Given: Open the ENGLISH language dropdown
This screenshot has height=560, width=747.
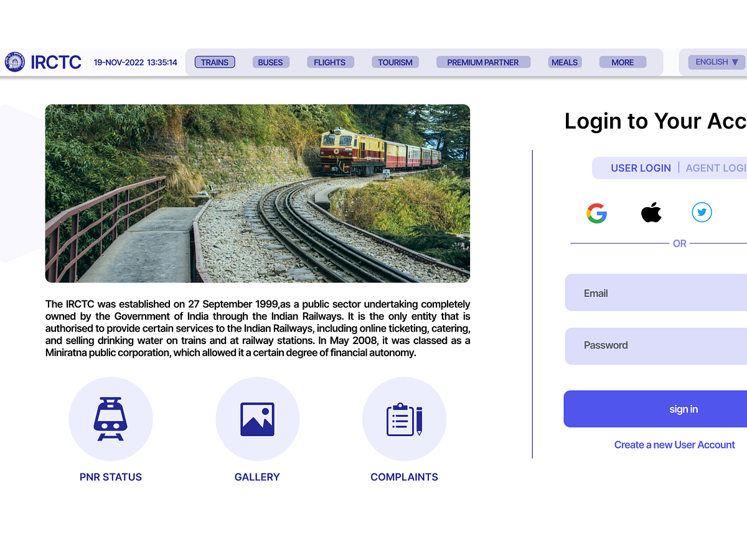Looking at the screenshot, I should [716, 62].
